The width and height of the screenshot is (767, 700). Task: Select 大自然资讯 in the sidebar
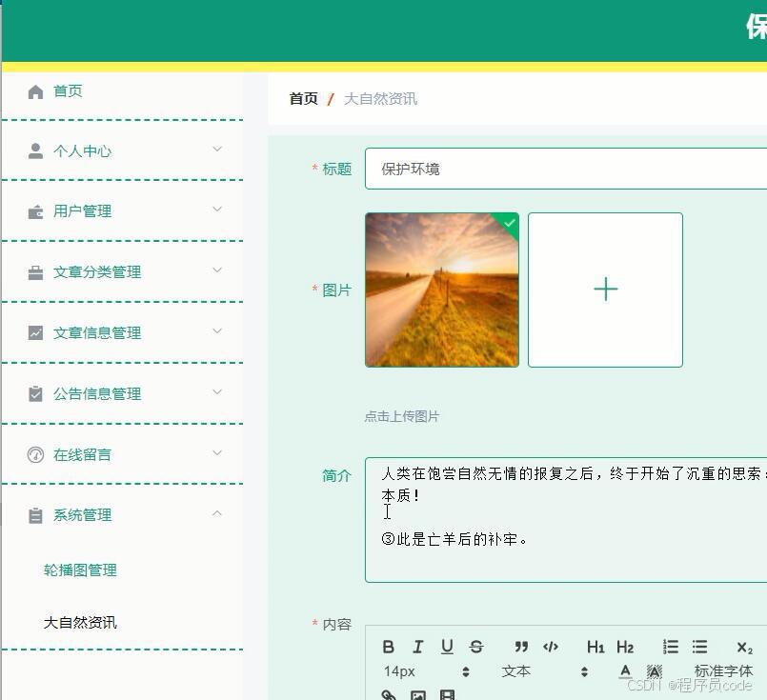(79, 623)
